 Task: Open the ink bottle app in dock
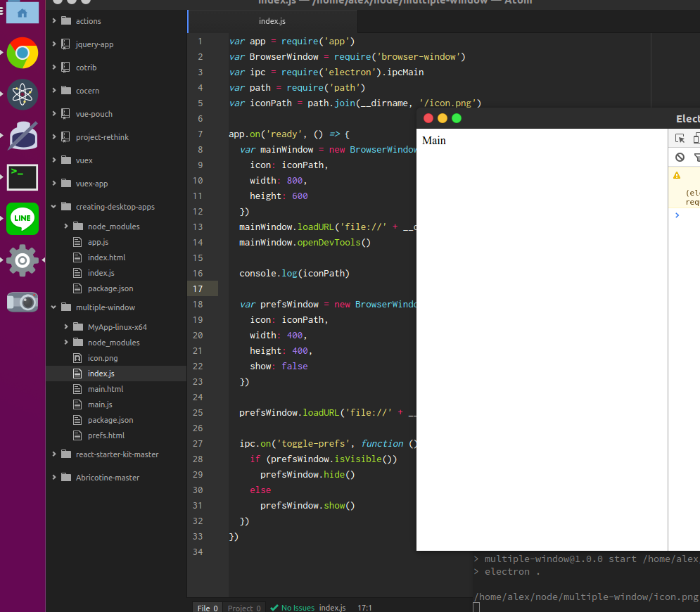point(23,136)
